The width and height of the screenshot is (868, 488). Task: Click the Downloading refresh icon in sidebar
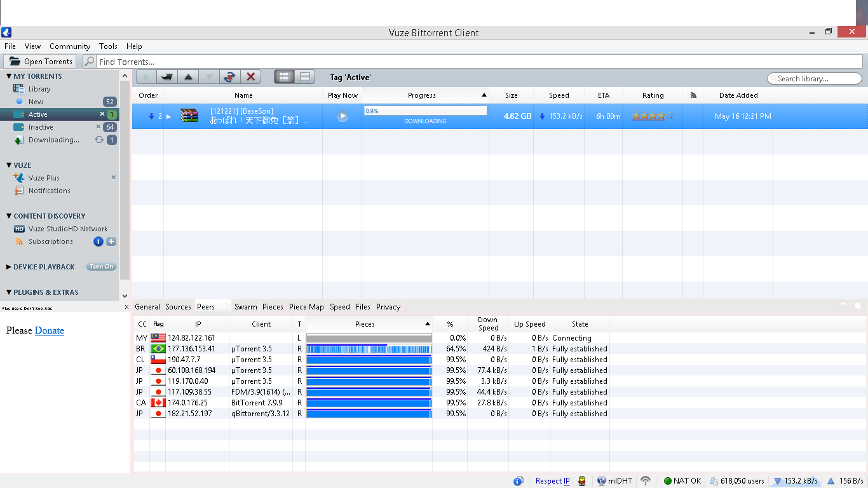coord(99,140)
